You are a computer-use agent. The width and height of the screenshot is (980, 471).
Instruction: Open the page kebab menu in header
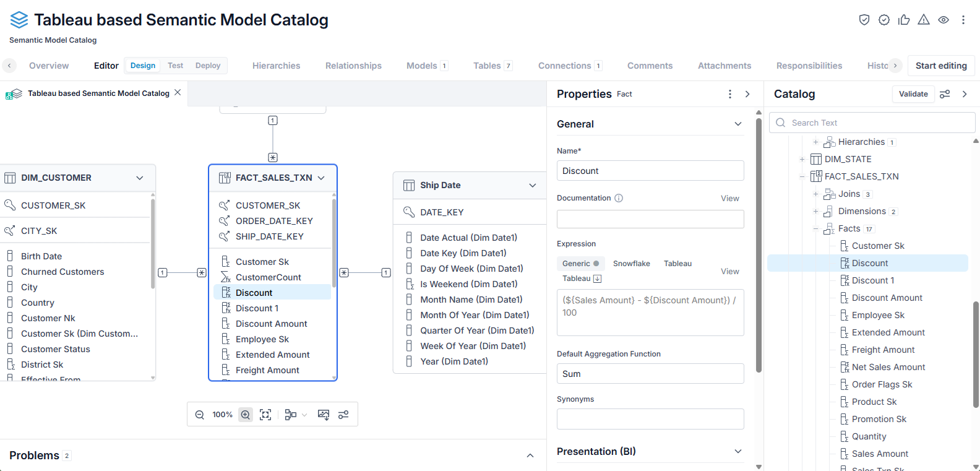963,20
